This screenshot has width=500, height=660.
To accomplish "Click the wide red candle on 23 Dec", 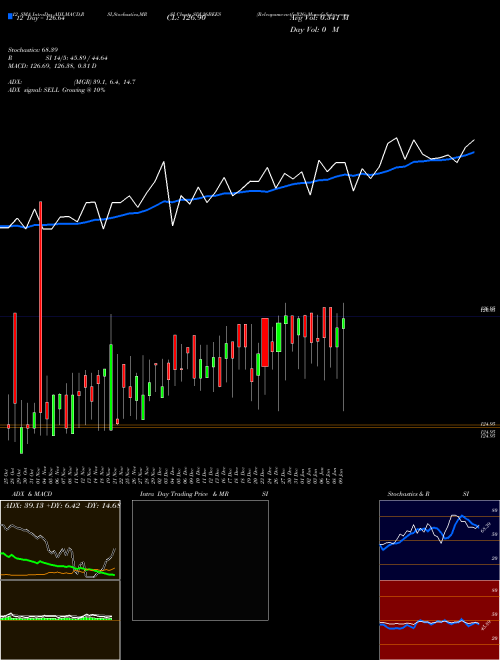I will [265, 342].
